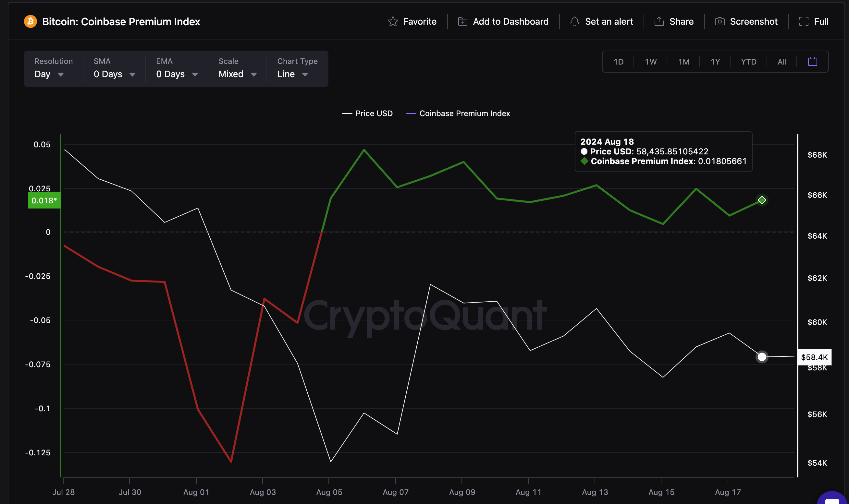
Task: Click Add to Dashboard text
Action: (510, 21)
